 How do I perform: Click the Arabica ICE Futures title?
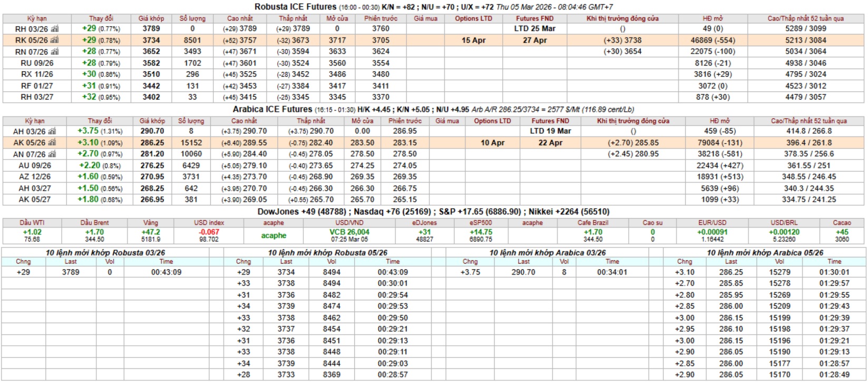272,109
